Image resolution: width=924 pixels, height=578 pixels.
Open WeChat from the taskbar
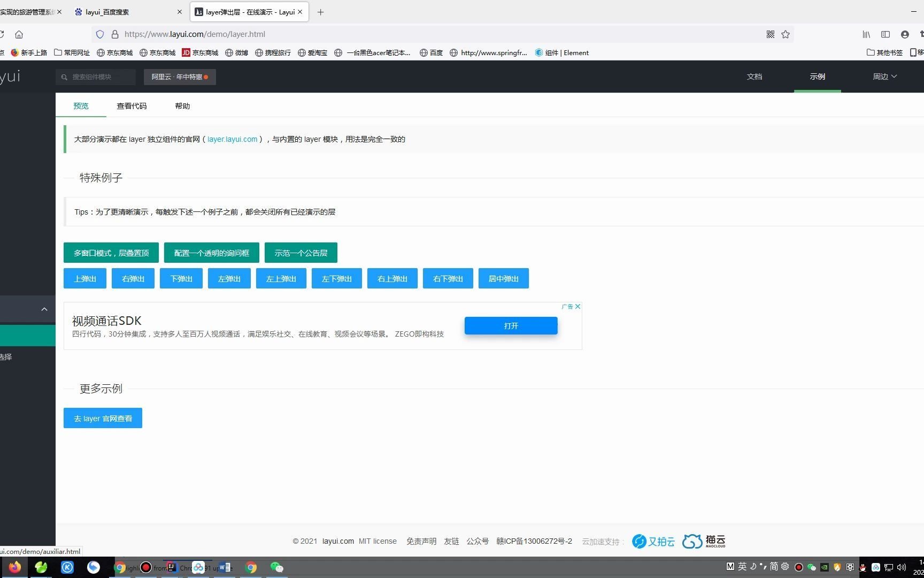pyautogui.click(x=276, y=567)
